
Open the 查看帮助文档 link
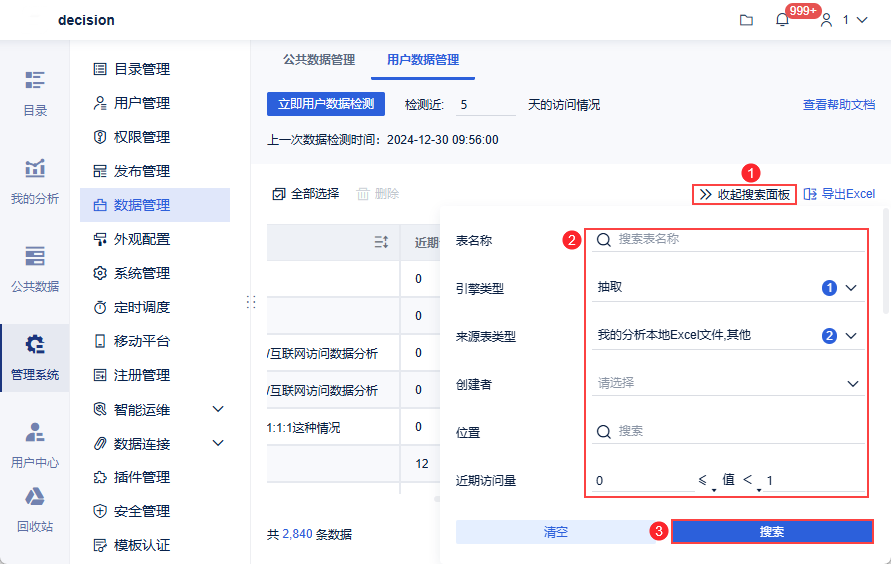point(839,104)
